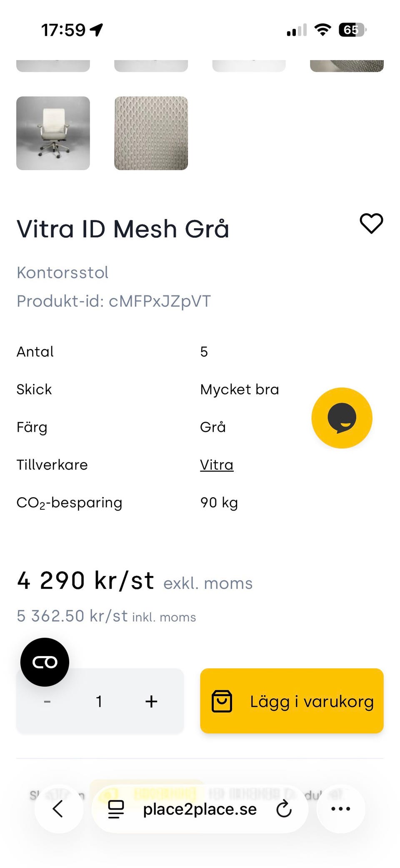Tap the Vitra ID Mesh Grå title
400x868 pixels.
tap(122, 229)
